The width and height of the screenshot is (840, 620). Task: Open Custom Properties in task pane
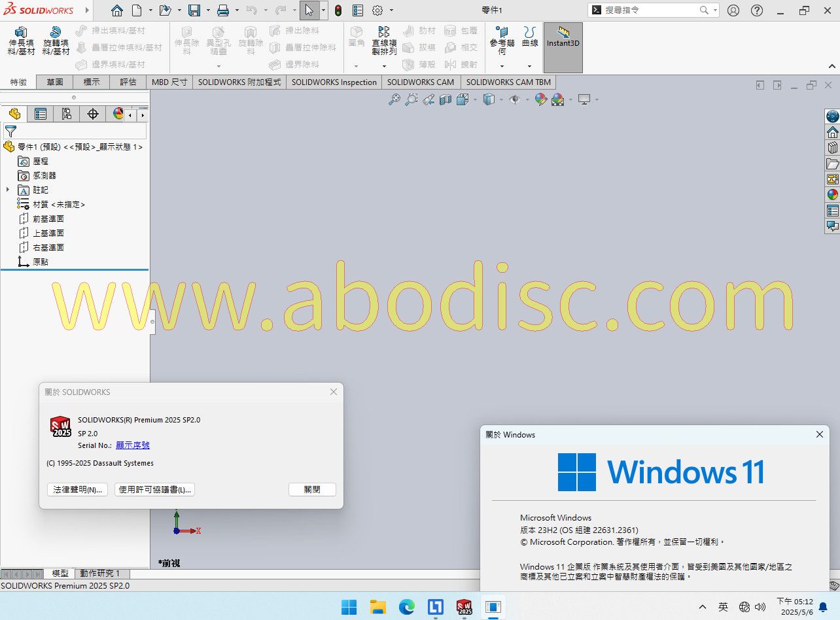point(832,211)
